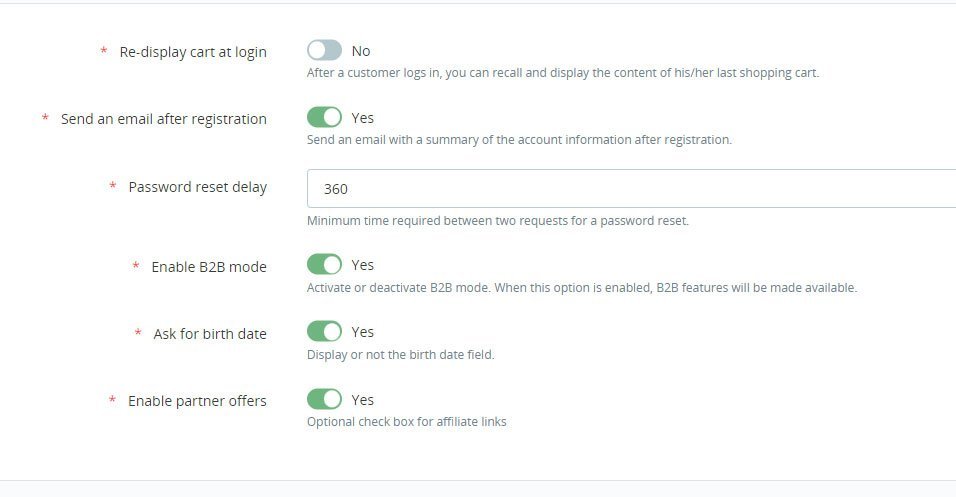The width and height of the screenshot is (956, 497).
Task: Click "Yes" beside the B2B mode toggle
Action: coord(362,265)
